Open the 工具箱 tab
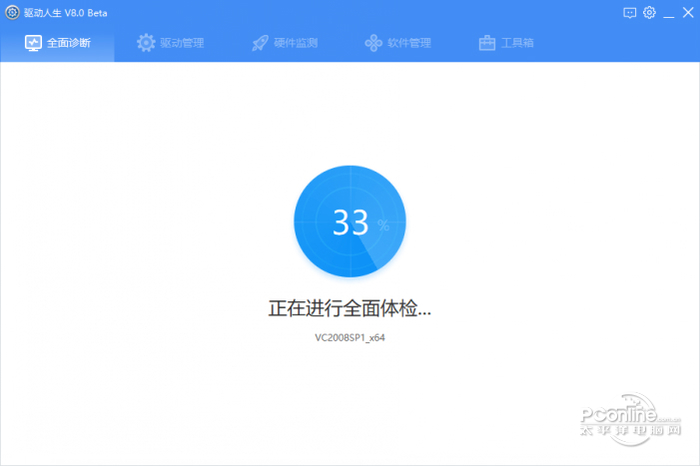Viewport: 700px width, 466px height. click(506, 43)
